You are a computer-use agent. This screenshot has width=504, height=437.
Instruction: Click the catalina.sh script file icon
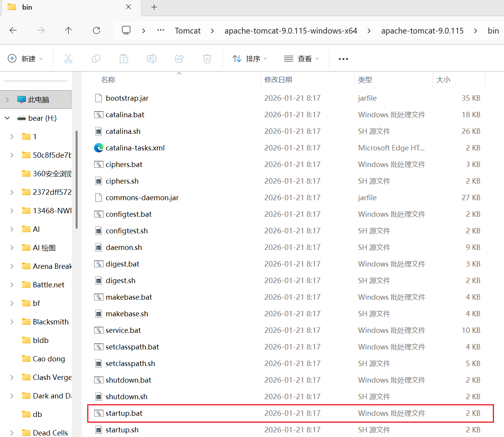(98, 131)
